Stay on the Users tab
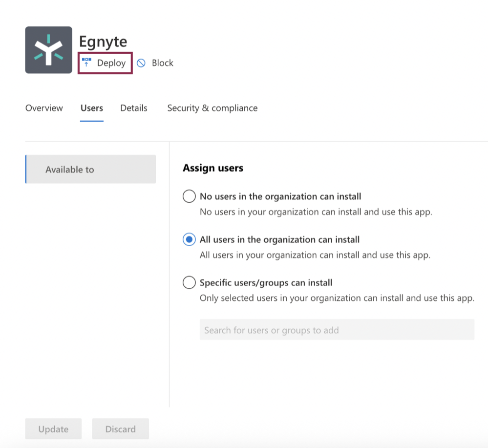Image resolution: width=488 pixels, height=448 pixels. (x=91, y=108)
